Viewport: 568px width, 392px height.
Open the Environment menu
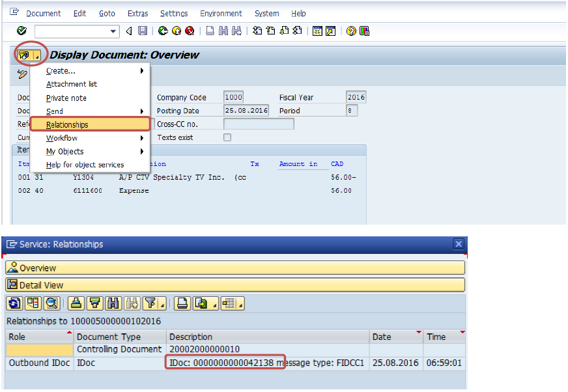point(221,13)
